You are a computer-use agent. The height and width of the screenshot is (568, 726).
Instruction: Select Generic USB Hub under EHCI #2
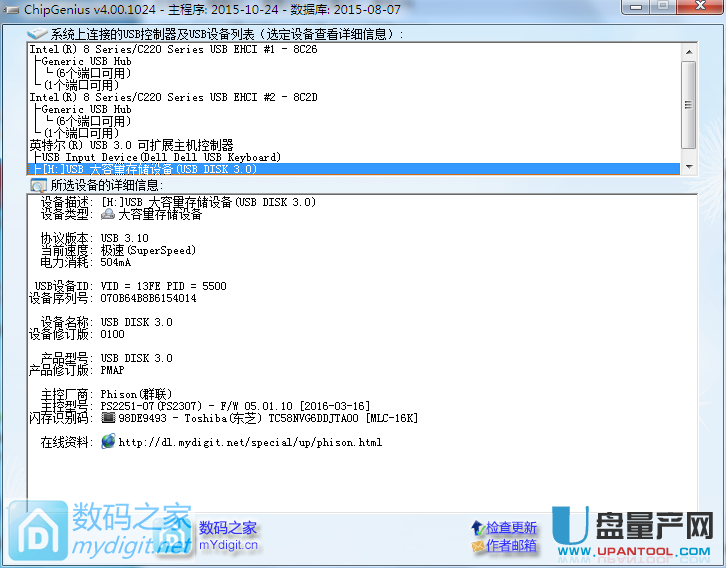tap(87, 109)
